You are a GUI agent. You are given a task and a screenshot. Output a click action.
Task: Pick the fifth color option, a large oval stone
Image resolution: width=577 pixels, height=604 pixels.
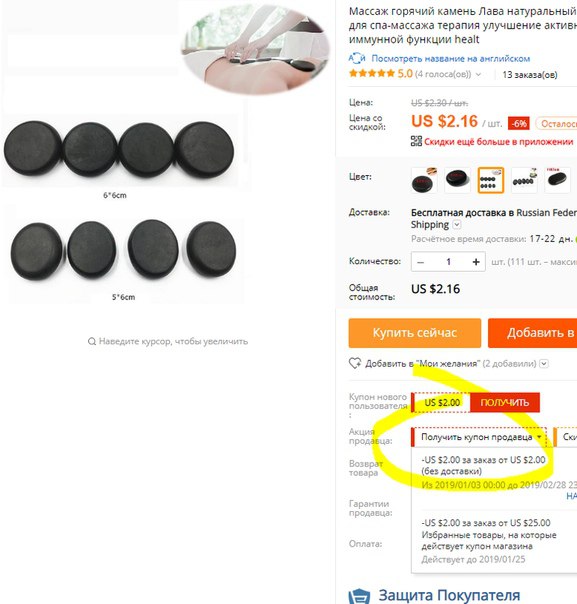tap(557, 180)
